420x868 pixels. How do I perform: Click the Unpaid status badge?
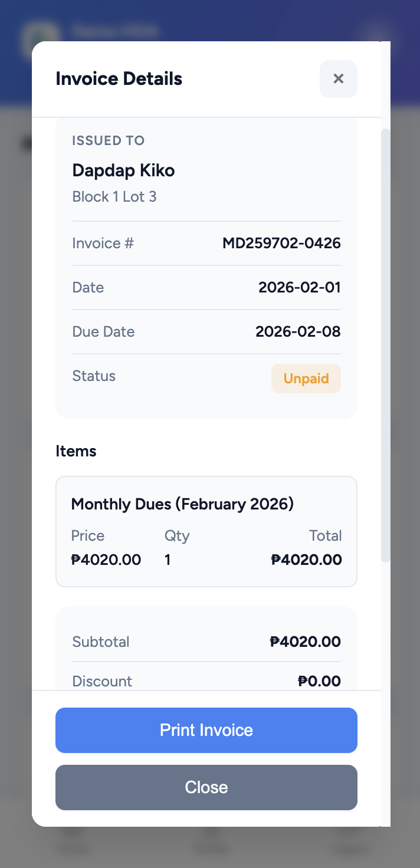[x=306, y=378]
